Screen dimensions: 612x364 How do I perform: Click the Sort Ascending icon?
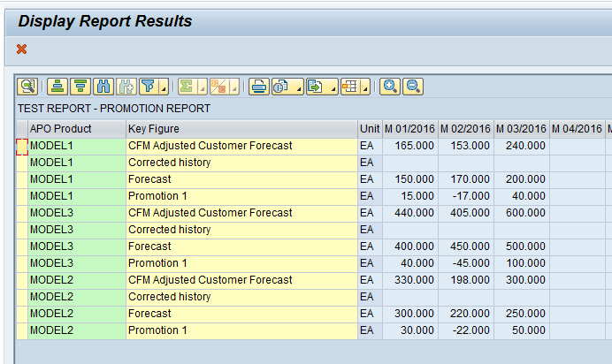click(57, 87)
